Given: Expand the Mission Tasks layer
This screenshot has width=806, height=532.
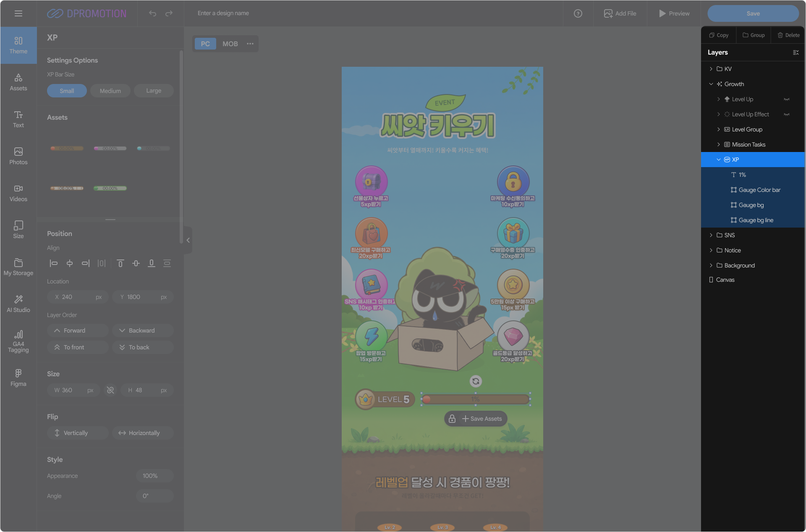Looking at the screenshot, I should point(719,144).
